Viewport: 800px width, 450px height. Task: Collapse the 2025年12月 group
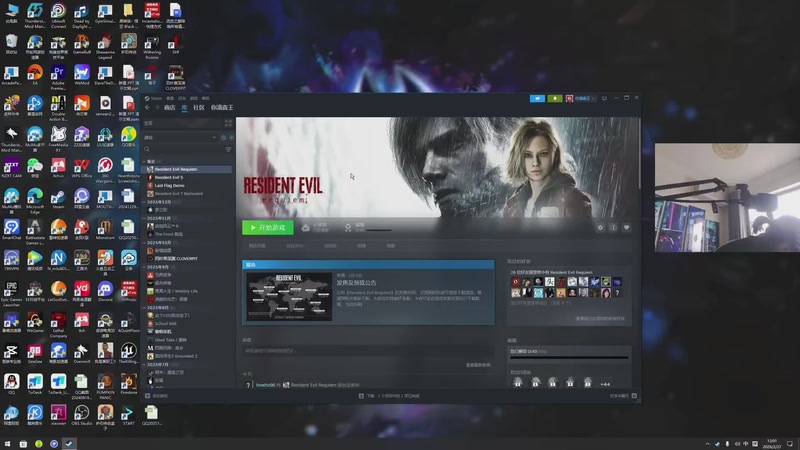pos(144,202)
